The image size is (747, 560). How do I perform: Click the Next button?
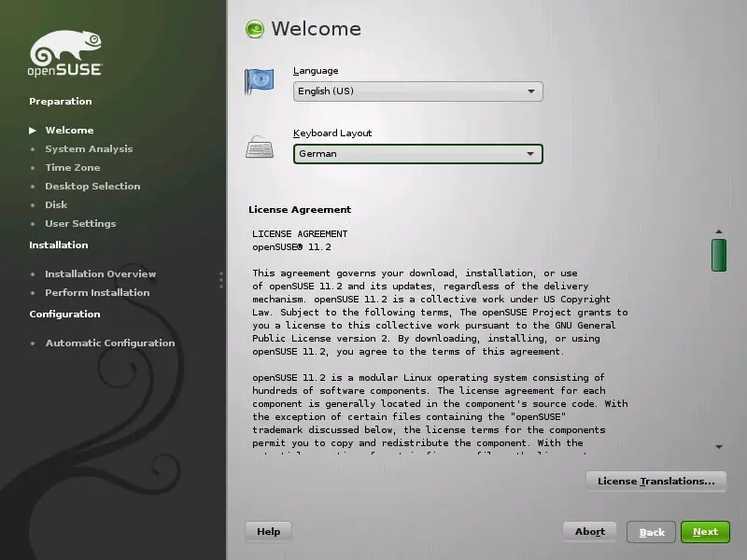[705, 532]
